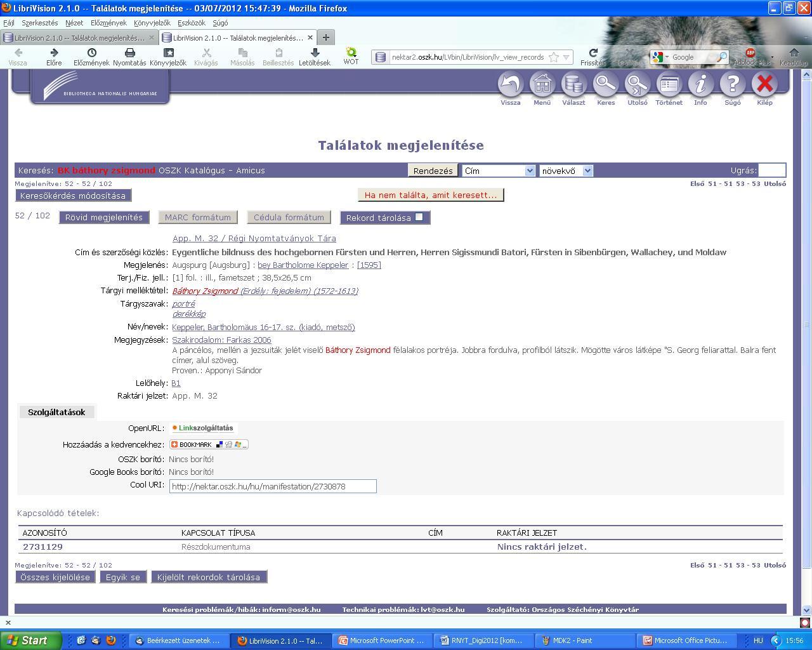Click the Vissza round arrow icon in LibriVision
The width and height of the screenshot is (812, 650).
coord(510,84)
